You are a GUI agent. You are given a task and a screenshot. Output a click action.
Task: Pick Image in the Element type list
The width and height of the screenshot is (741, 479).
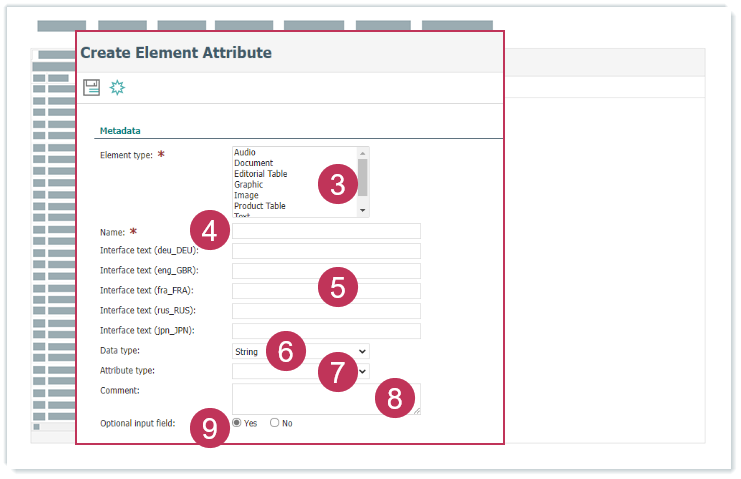pyautogui.click(x=247, y=195)
